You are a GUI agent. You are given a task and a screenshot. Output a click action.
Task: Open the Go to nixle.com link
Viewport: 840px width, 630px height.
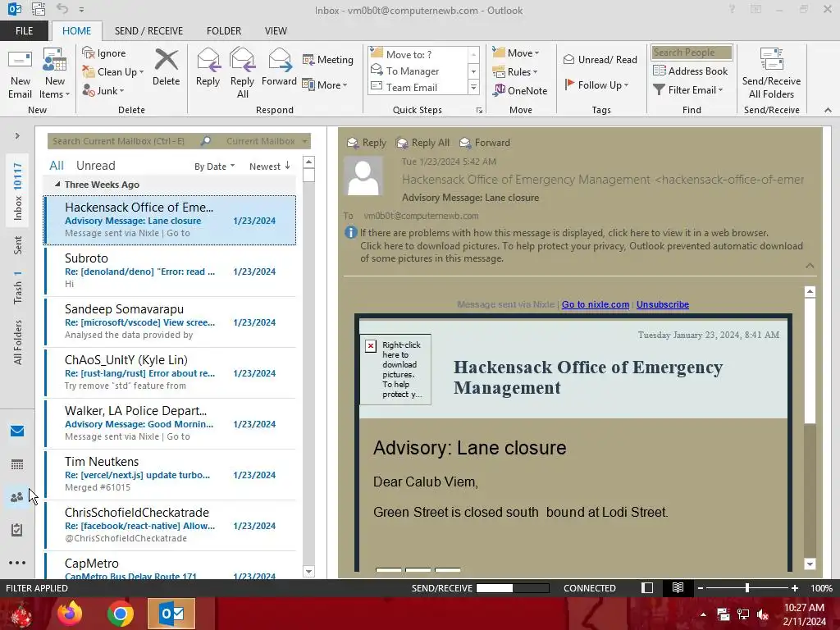pos(596,305)
